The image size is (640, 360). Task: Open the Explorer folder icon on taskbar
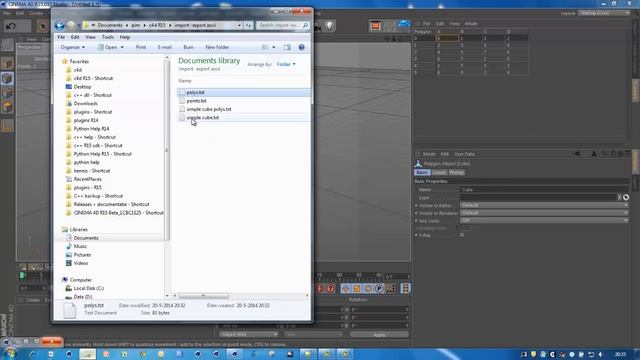point(87,354)
